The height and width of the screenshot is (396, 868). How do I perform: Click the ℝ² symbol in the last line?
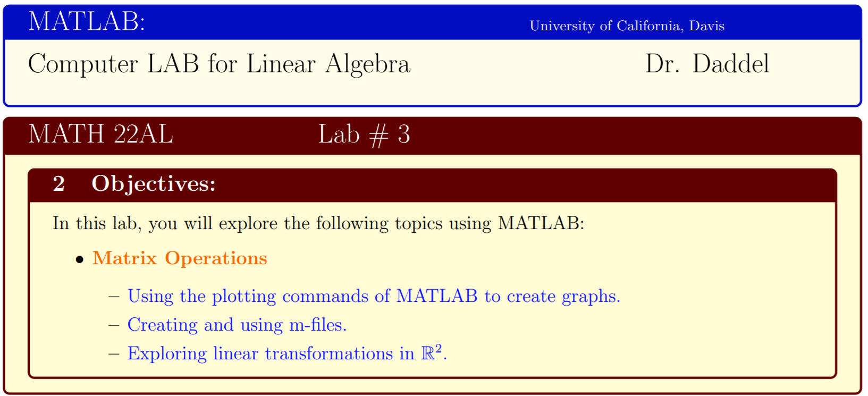coord(432,352)
